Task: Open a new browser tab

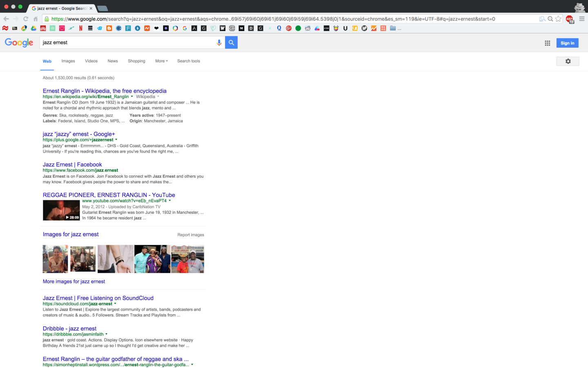Action: pos(102,8)
